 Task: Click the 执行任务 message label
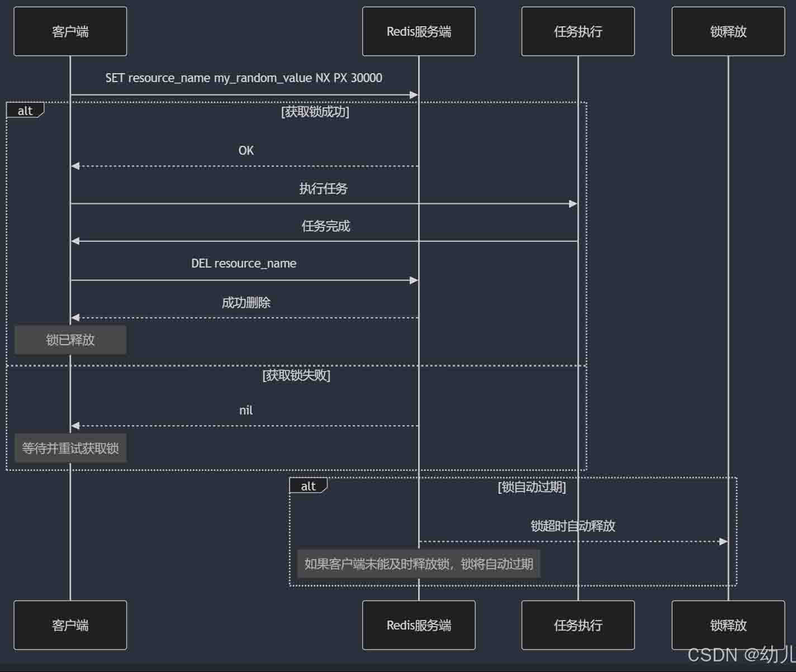click(x=323, y=189)
